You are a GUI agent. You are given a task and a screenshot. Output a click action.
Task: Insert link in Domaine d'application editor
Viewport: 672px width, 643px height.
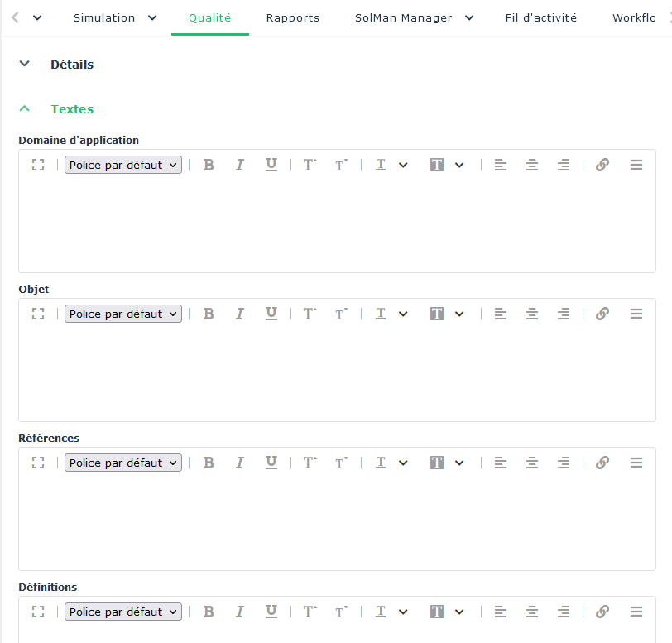point(602,165)
